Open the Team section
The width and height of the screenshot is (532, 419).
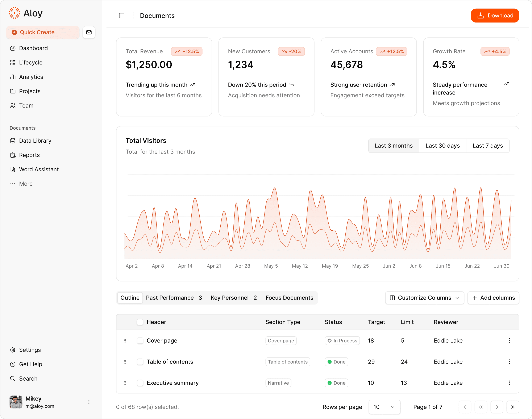click(26, 105)
